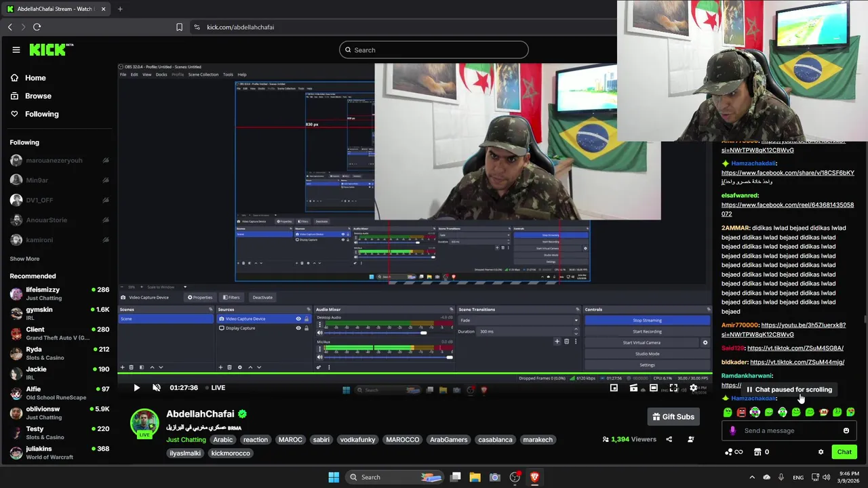Open the mini player picture-in-picture icon

(614, 388)
